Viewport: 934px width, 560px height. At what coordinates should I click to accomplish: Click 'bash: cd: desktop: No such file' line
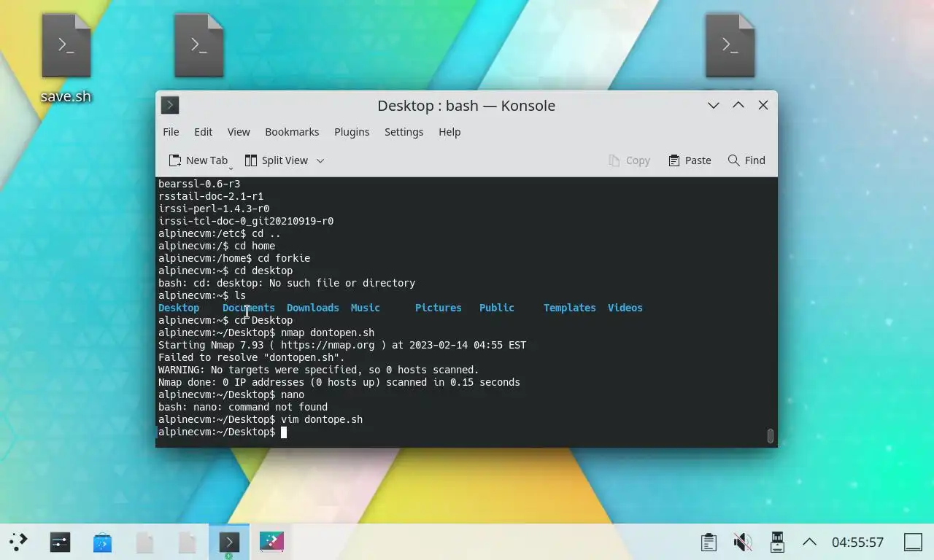[x=287, y=283]
